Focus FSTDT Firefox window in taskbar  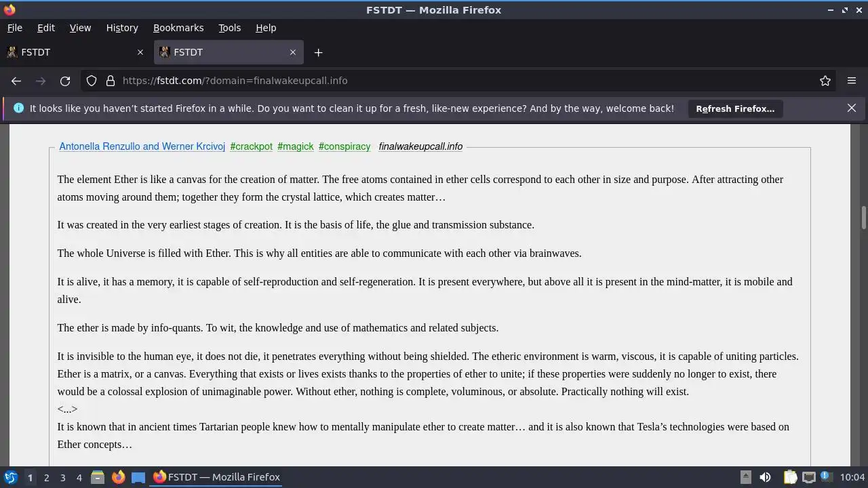(x=217, y=477)
